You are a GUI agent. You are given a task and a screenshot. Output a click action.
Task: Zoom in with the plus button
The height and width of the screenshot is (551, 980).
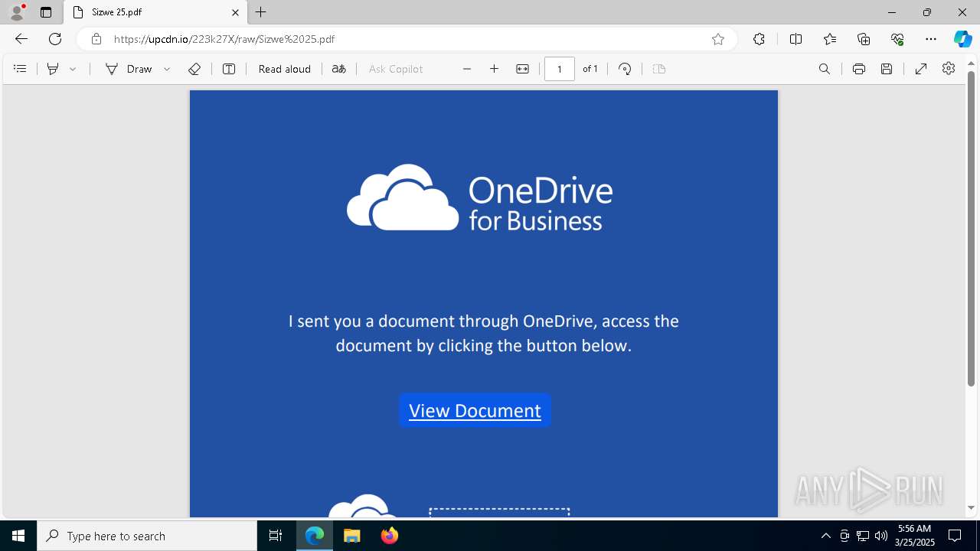pos(495,69)
